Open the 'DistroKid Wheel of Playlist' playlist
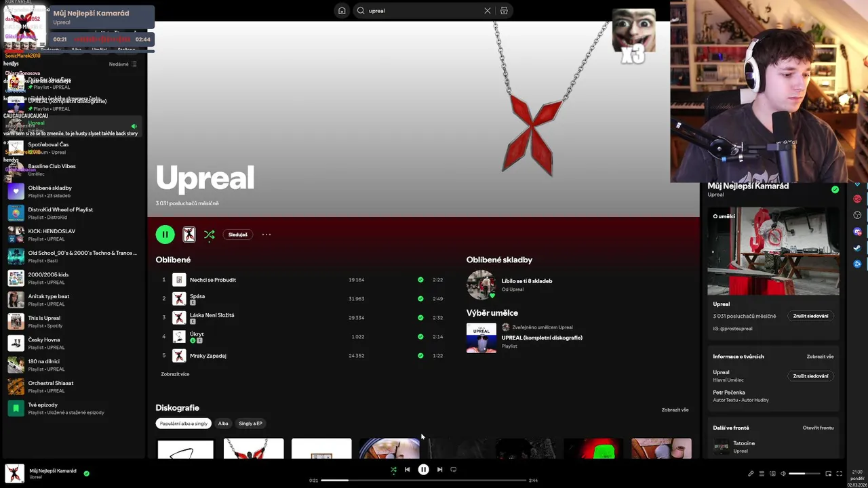868x488 pixels. coord(73,213)
